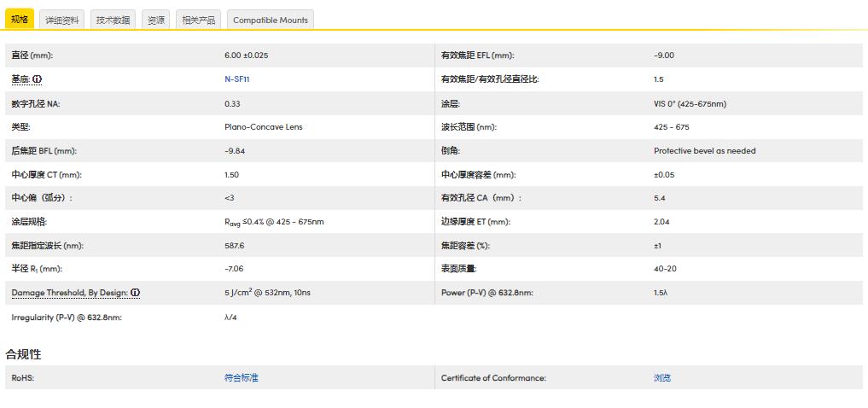Select the EFL value -9.00
This screenshot has width=868, height=408.
pos(664,55)
